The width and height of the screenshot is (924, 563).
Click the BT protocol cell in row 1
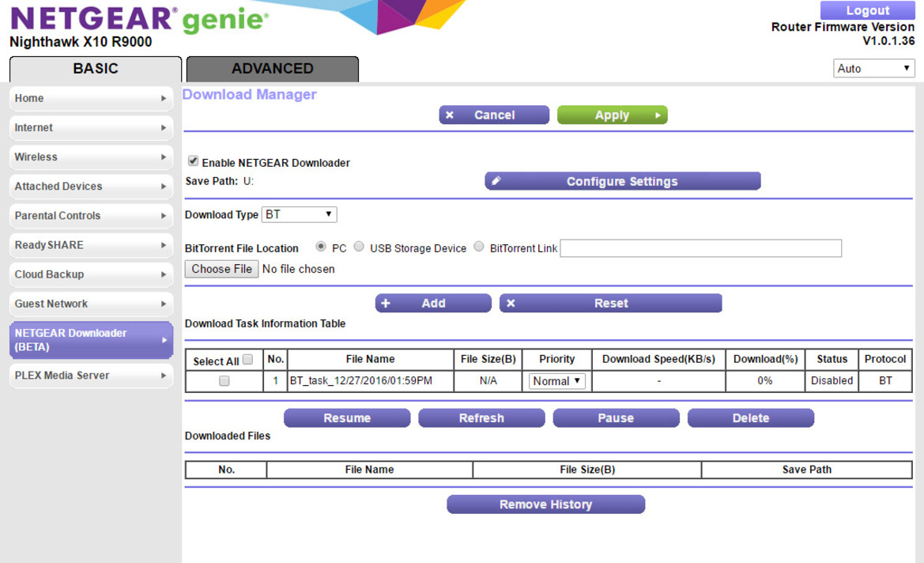tap(885, 381)
